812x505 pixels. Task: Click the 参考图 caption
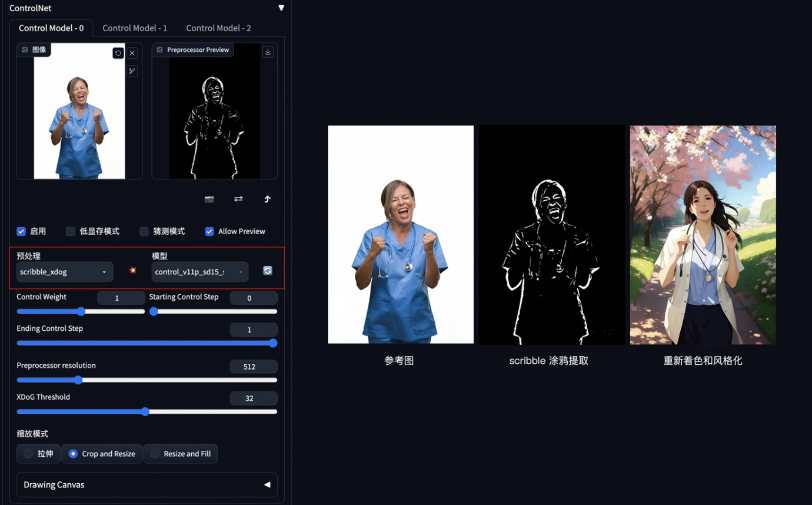point(399,361)
